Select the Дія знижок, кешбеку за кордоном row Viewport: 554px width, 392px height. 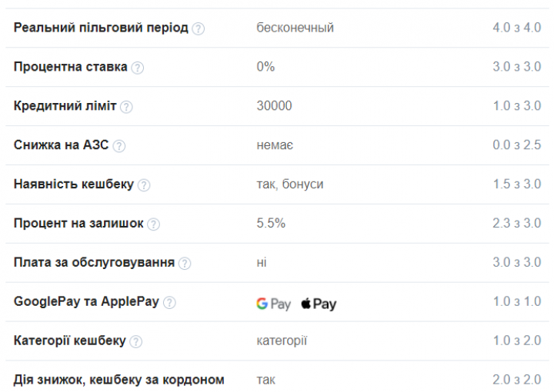119,380
